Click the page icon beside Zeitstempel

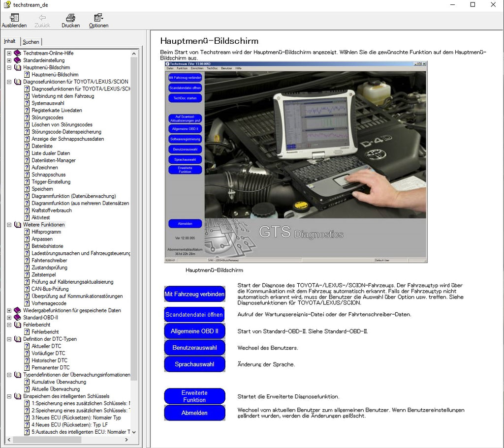point(27,274)
